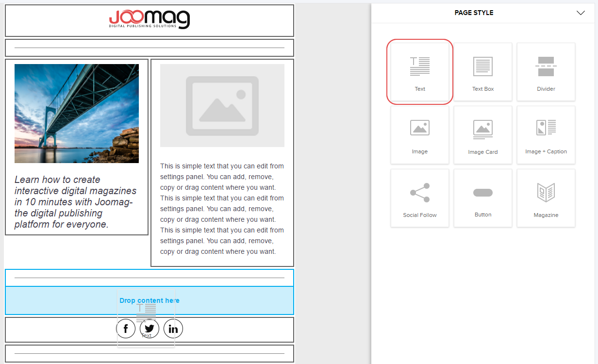Click the Facebook social icon
Image resolution: width=598 pixels, height=364 pixels.
(126, 329)
